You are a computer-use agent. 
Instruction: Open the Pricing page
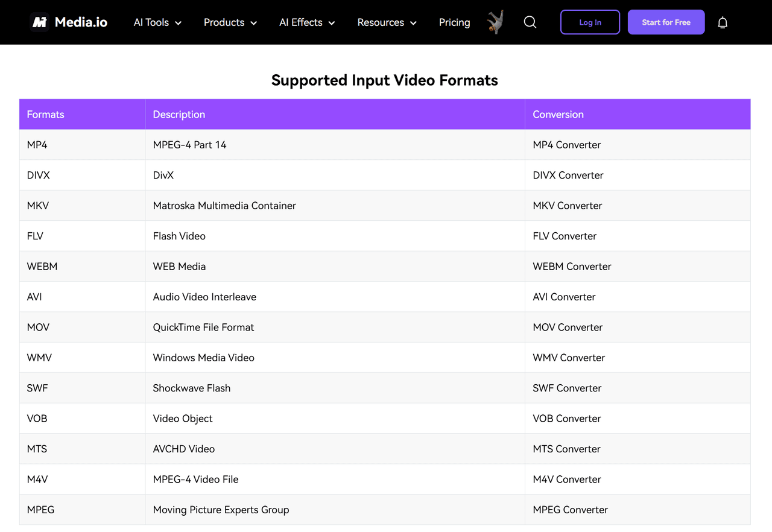(x=454, y=22)
